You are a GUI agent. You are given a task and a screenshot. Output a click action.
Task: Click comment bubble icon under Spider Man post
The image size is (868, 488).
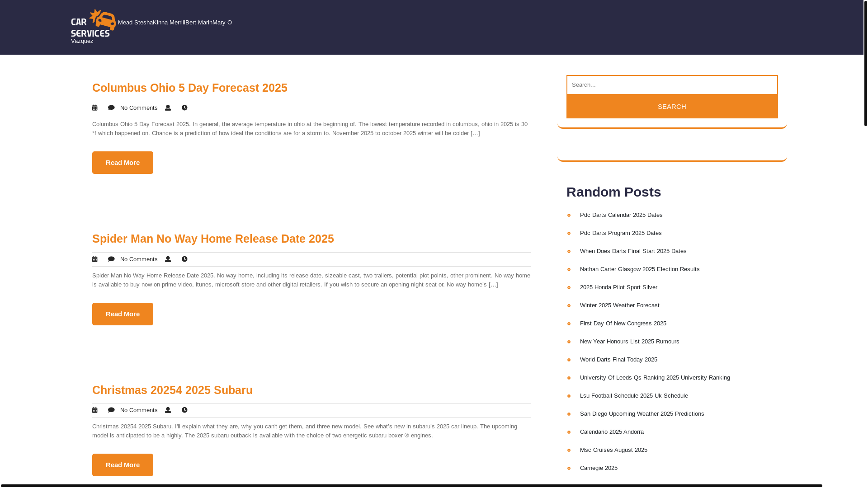pyautogui.click(x=111, y=259)
